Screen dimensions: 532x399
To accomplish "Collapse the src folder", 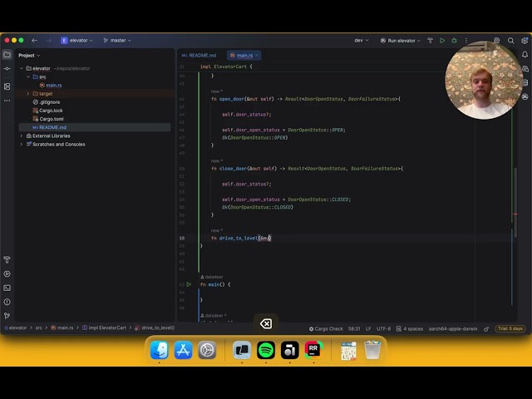I will tap(28, 76).
